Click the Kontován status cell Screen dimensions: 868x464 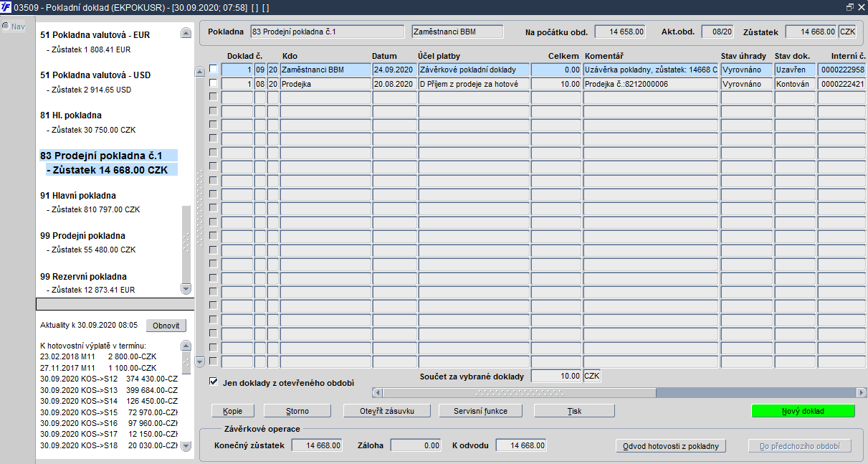click(795, 83)
